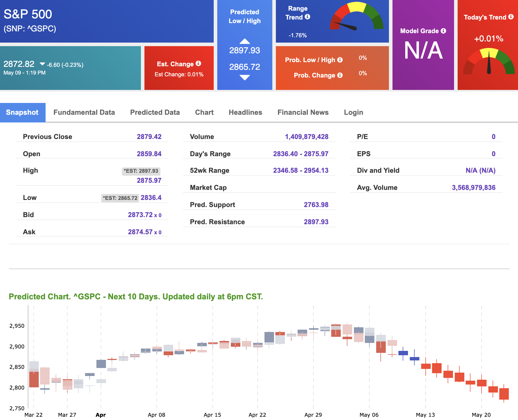Click the Predicted Chart heading
This screenshot has height=420, width=518.
pyautogui.click(x=136, y=297)
